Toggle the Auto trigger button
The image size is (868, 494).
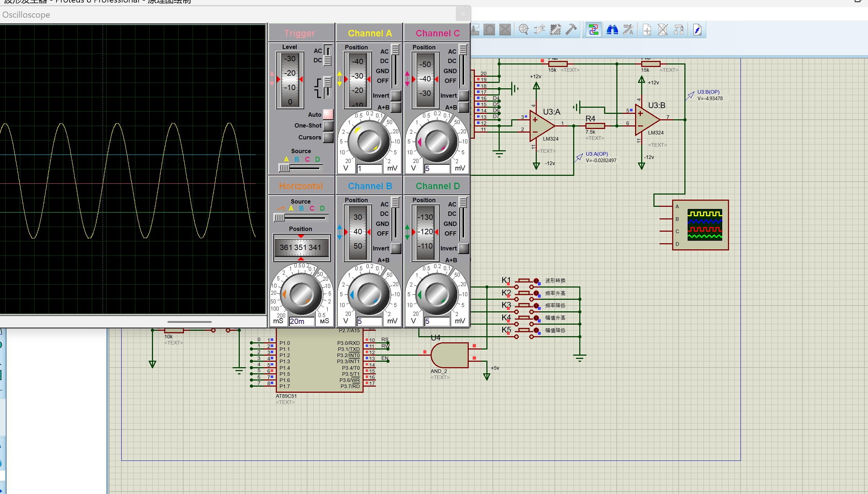coord(328,114)
